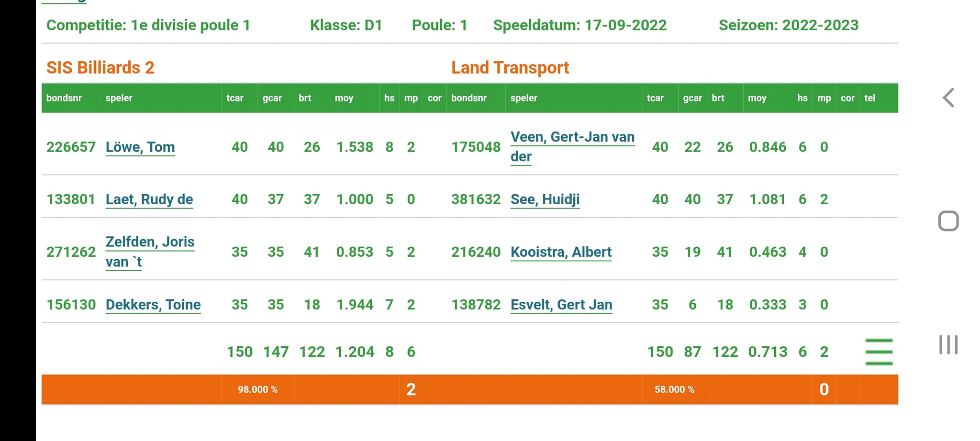
Task: Open player Laet, Rudy de
Action: click(149, 199)
